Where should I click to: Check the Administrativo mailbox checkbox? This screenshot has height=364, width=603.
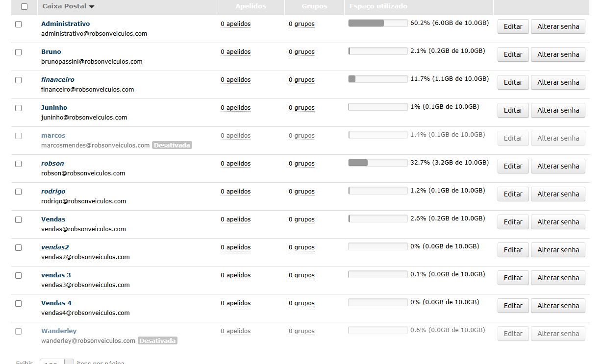coord(19,24)
